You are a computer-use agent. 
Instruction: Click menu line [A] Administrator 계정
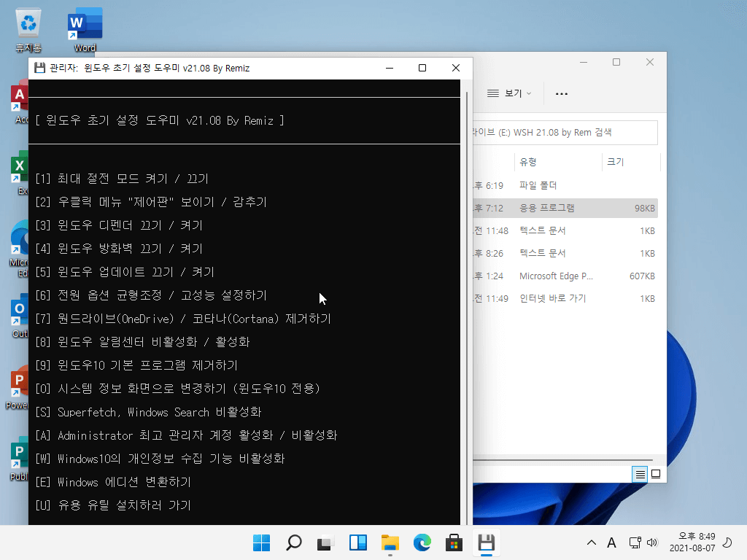186,435
